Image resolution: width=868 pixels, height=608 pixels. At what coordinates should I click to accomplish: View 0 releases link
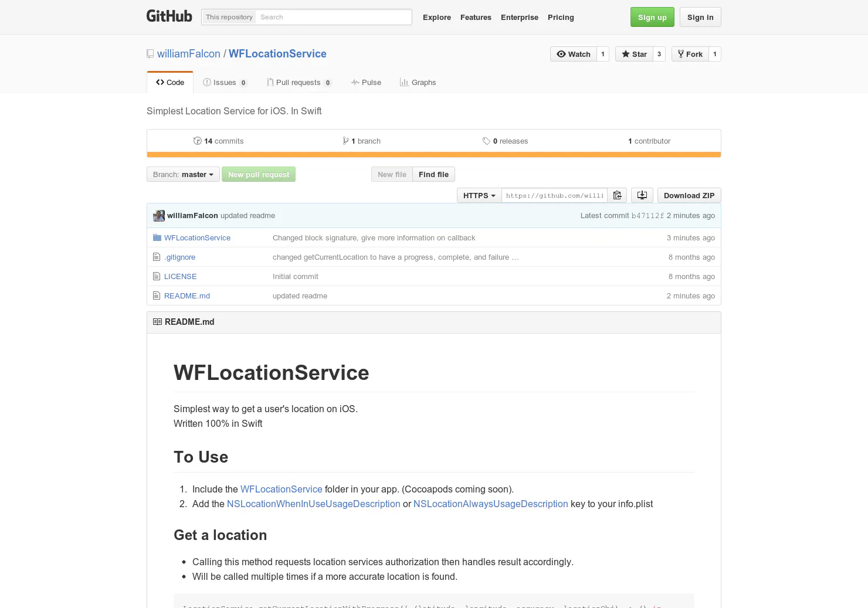pos(505,141)
